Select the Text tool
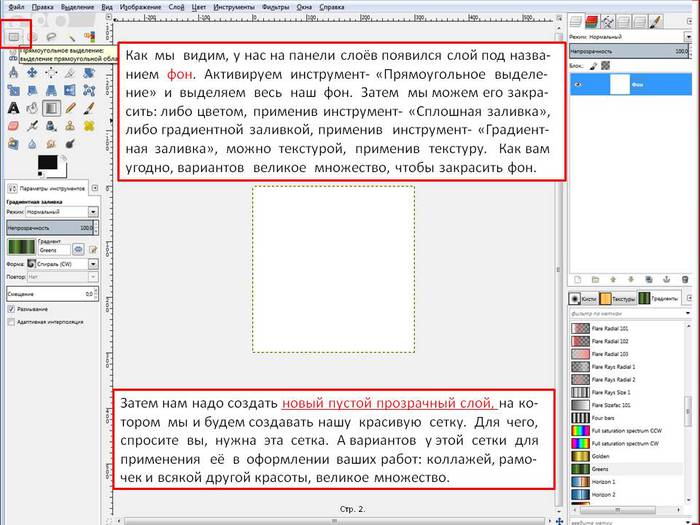Screen dimensions: 700x525 pyautogui.click(x=14, y=108)
